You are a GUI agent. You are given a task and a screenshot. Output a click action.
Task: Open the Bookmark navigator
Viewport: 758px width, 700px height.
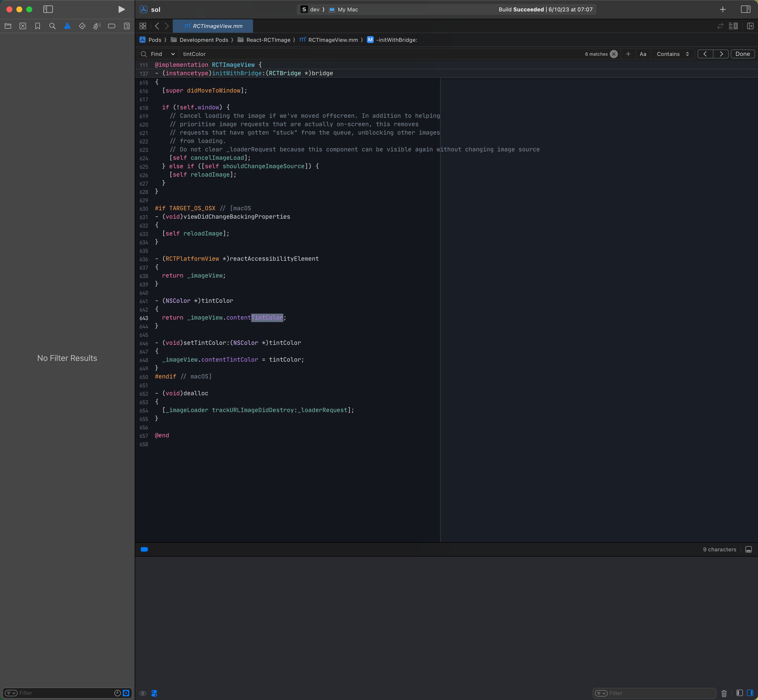[38, 26]
